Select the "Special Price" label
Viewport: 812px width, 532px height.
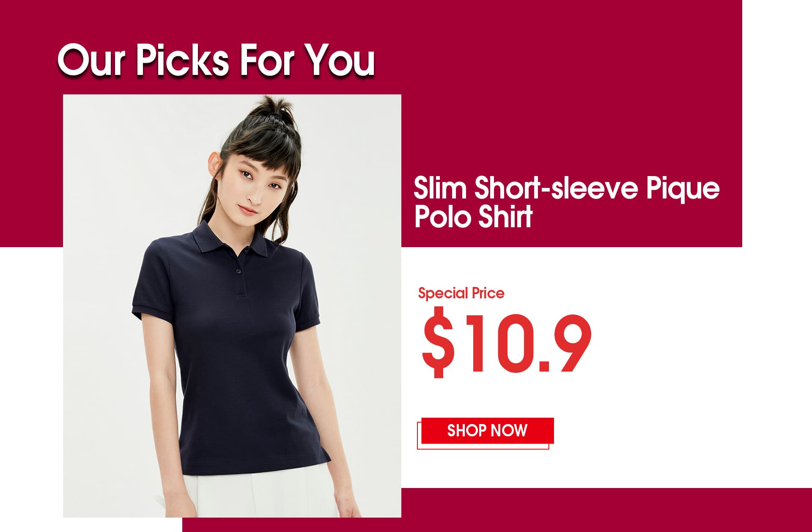click(461, 293)
